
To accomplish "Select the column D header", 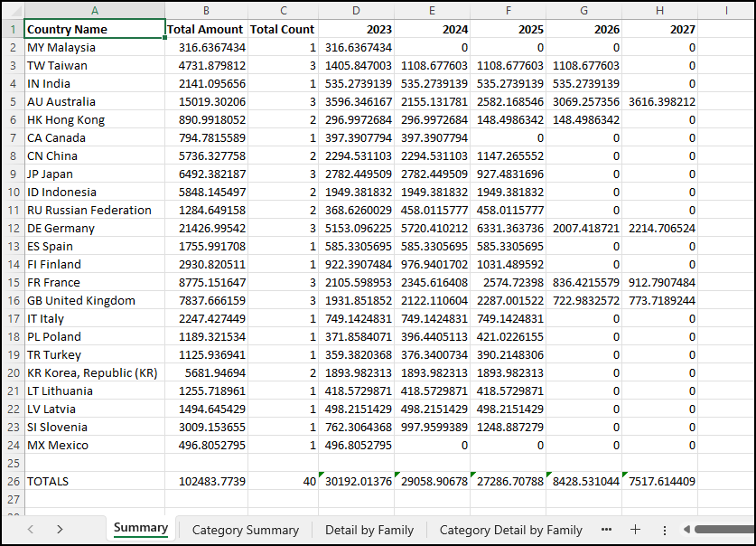I will tap(356, 10).
